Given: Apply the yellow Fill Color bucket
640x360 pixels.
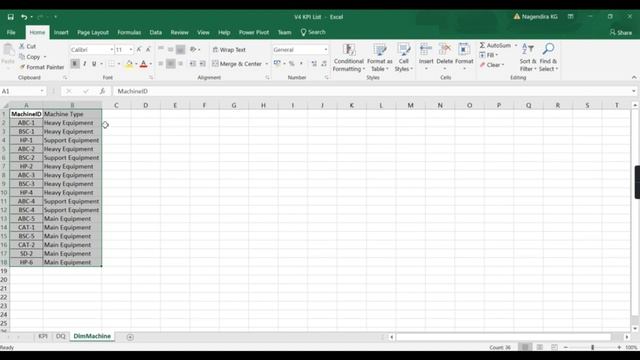Looking at the screenshot, I should pyautogui.click(x=129, y=64).
